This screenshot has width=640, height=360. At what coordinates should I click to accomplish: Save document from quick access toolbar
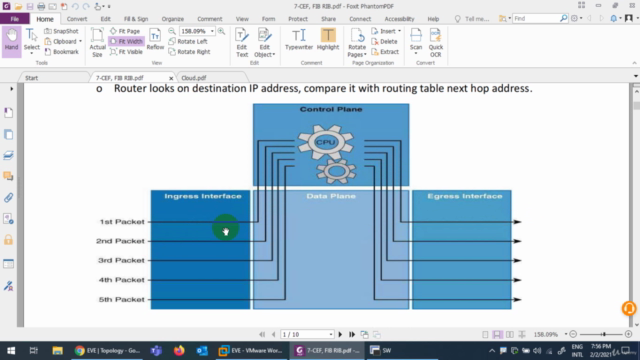coord(30,6)
